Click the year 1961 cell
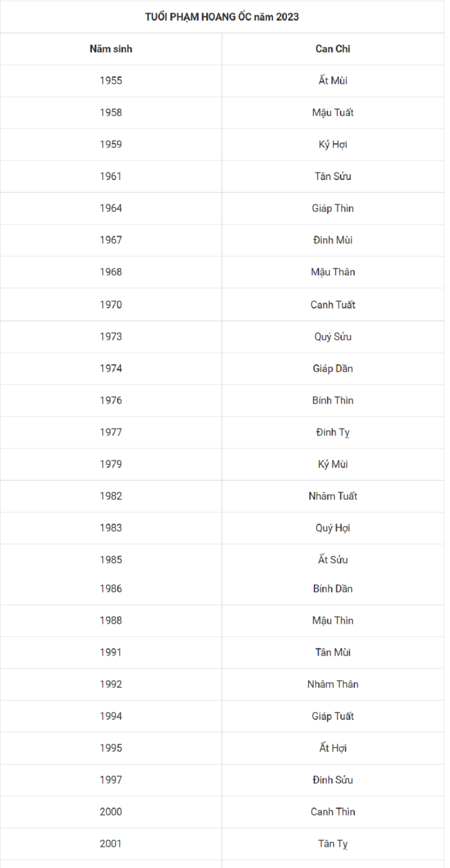The image size is (450, 868). pyautogui.click(x=111, y=176)
